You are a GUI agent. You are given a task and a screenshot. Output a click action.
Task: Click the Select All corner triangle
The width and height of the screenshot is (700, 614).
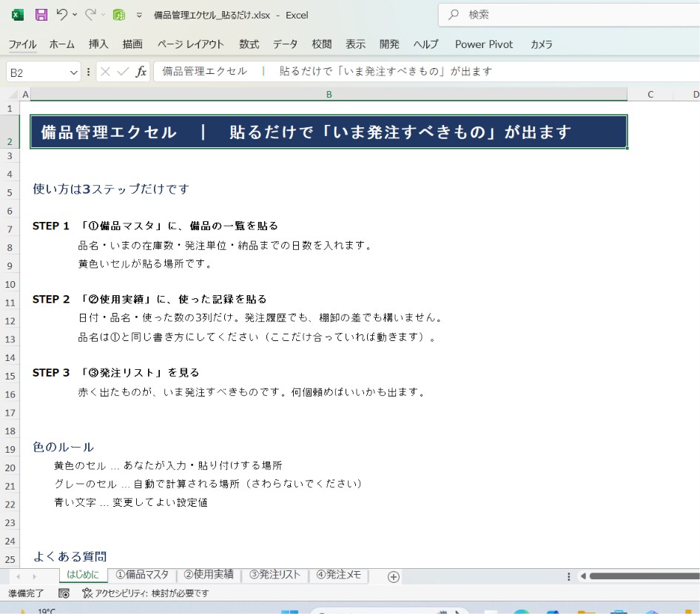[13, 94]
